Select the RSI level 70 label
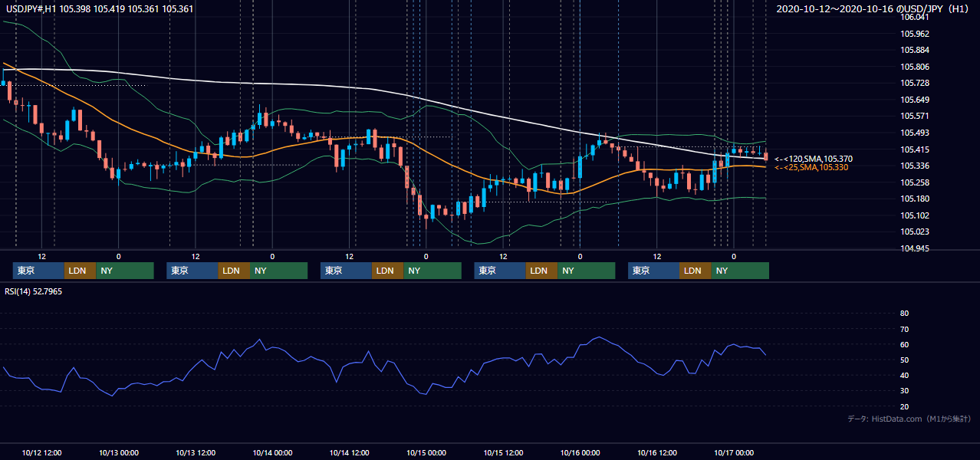 [x=904, y=329]
